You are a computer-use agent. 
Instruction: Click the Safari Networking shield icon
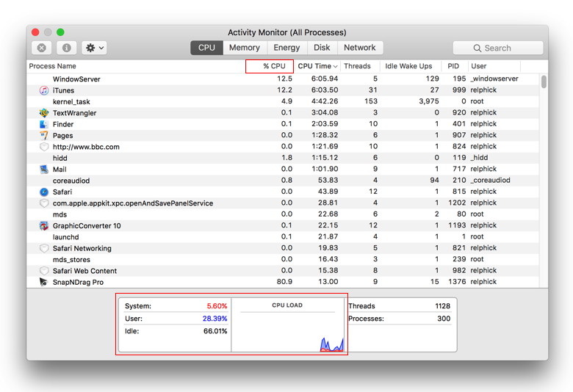(x=44, y=248)
